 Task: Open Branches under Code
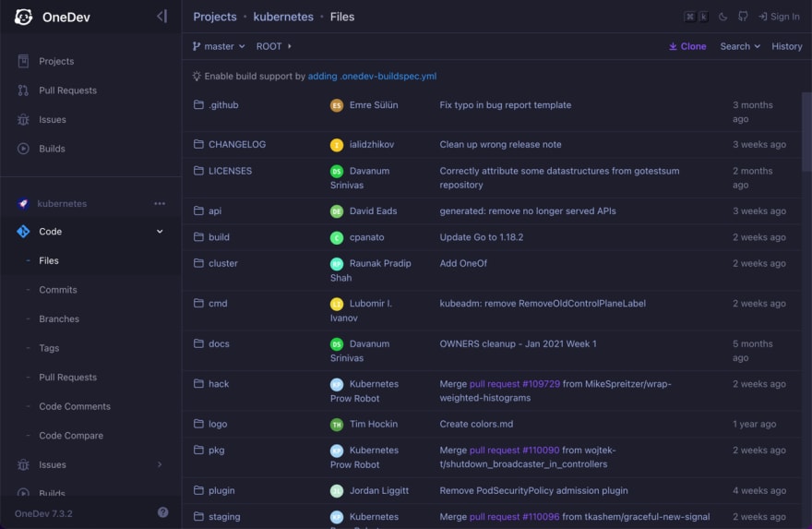[x=59, y=319]
